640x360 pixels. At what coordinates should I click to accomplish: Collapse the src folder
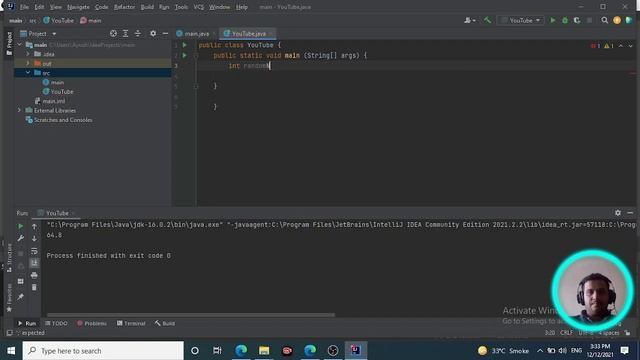(28, 73)
